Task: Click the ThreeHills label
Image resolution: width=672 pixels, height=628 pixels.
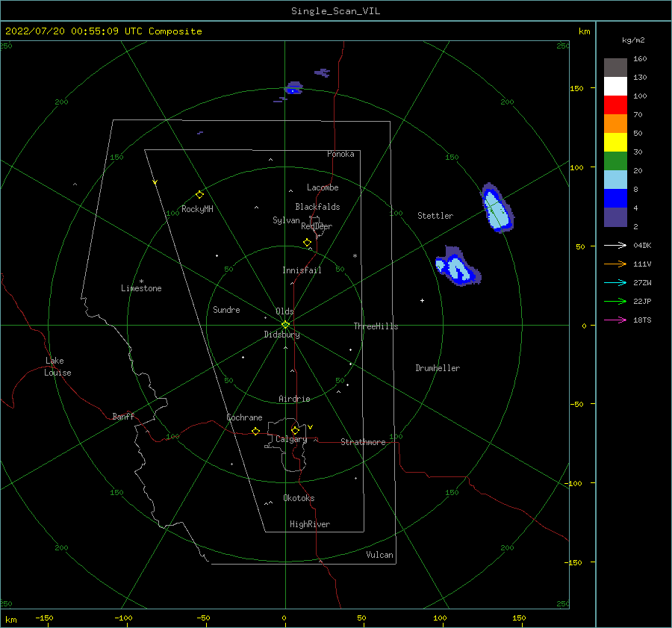Action: 376,326
